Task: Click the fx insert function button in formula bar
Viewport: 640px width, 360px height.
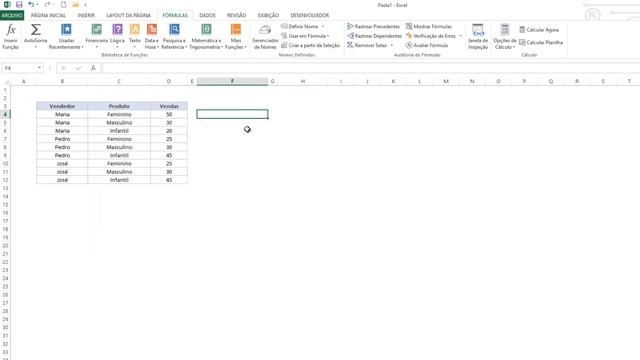Action: [93, 68]
